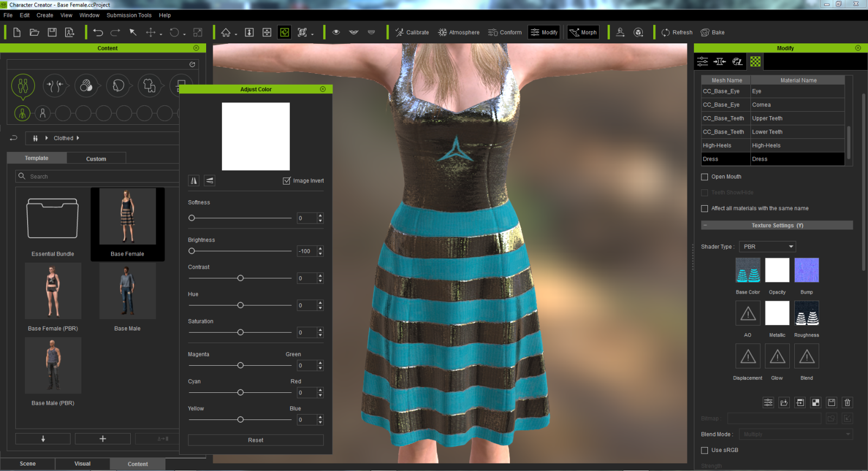Expand the Clothed breadcrumb arrow

78,138
